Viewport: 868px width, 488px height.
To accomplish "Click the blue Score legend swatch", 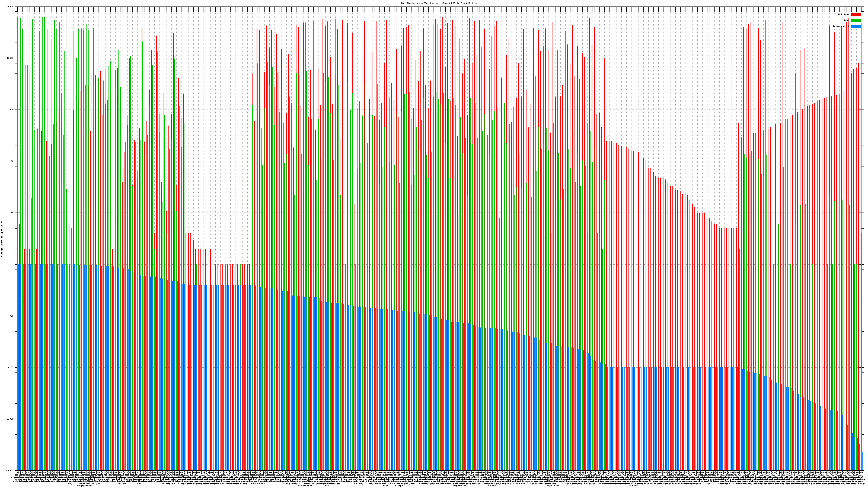I will [x=856, y=26].
